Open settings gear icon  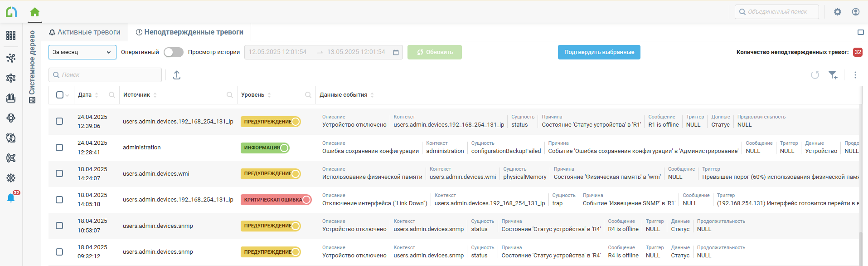pyautogui.click(x=838, y=12)
